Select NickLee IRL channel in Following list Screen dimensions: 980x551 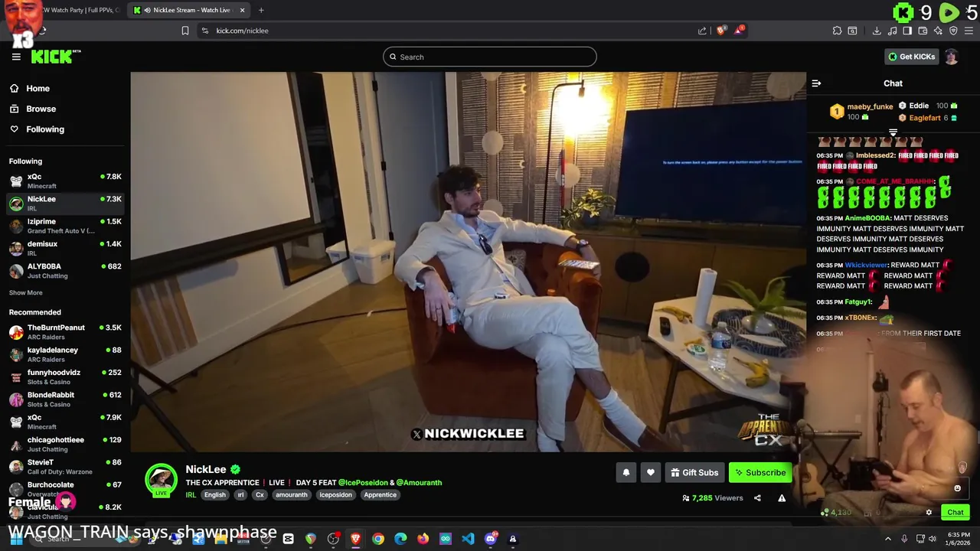65,203
